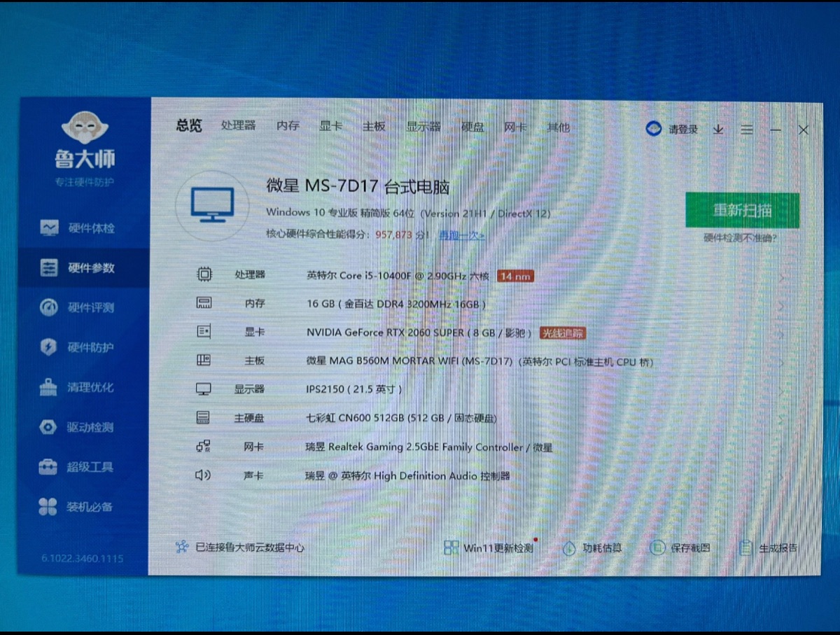Viewport: 840px width, 635px height.
Task: Click the 再跑一次 link
Action: point(462,235)
